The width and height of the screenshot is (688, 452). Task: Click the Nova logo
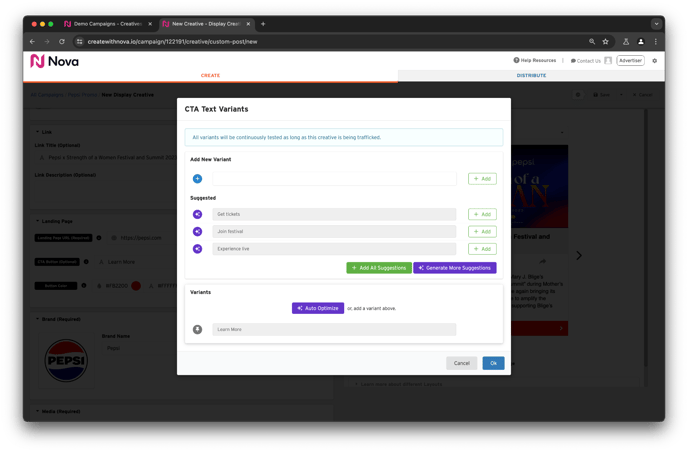[x=54, y=61]
